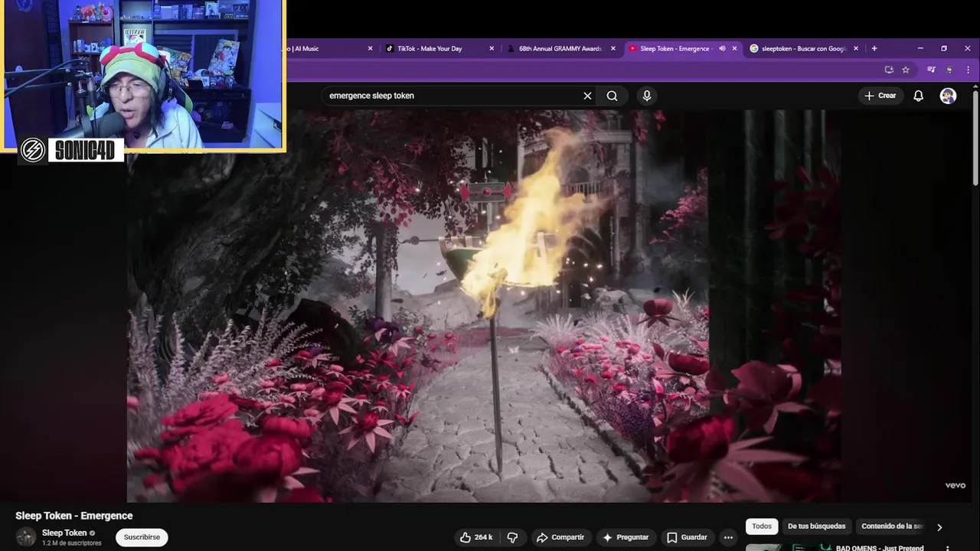Open the YouTube account avatar menu
This screenshot has height=551, width=980.
[x=948, y=96]
